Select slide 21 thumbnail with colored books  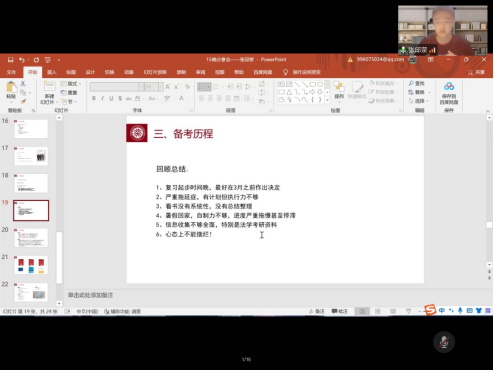(x=31, y=265)
